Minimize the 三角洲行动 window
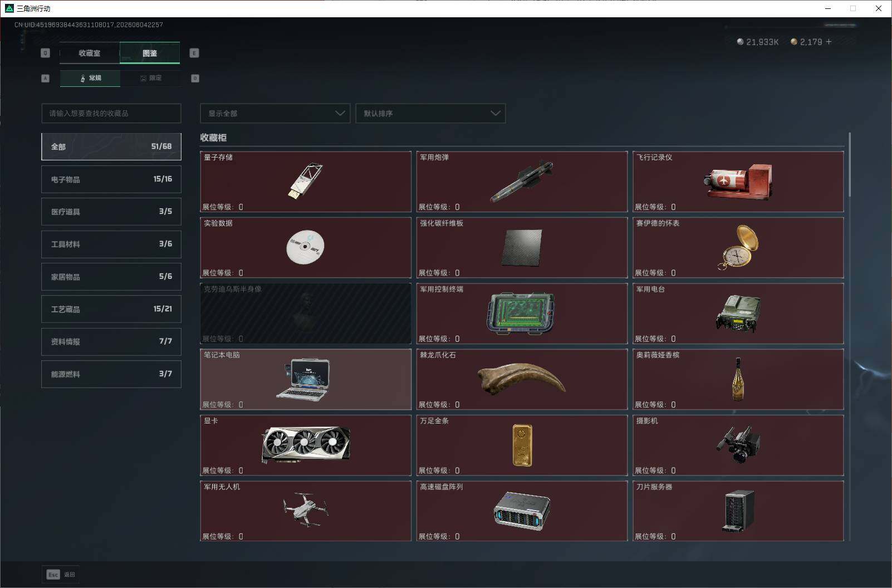 tap(828, 8)
